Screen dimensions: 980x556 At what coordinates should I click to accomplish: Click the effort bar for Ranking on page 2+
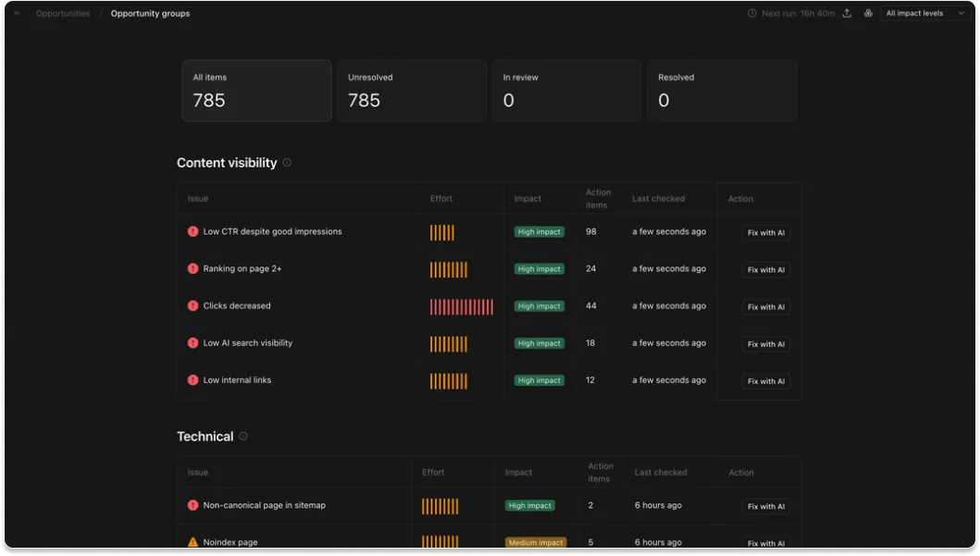448,269
